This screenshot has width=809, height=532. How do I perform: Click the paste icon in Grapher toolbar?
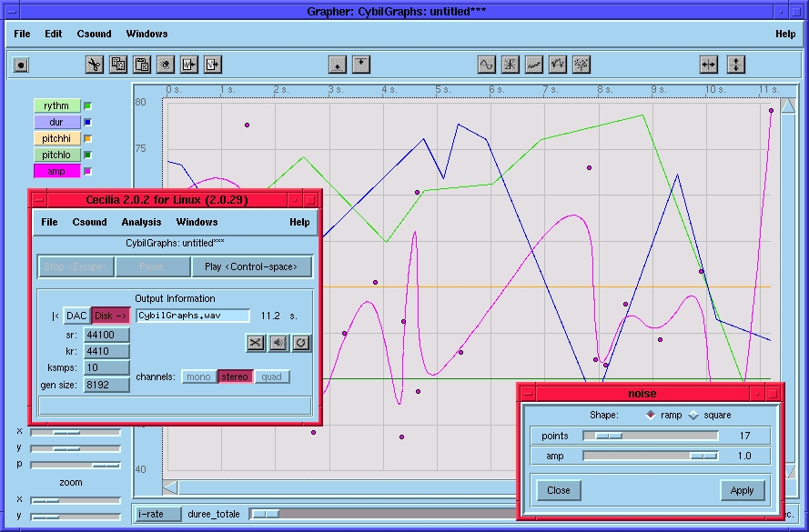(141, 65)
